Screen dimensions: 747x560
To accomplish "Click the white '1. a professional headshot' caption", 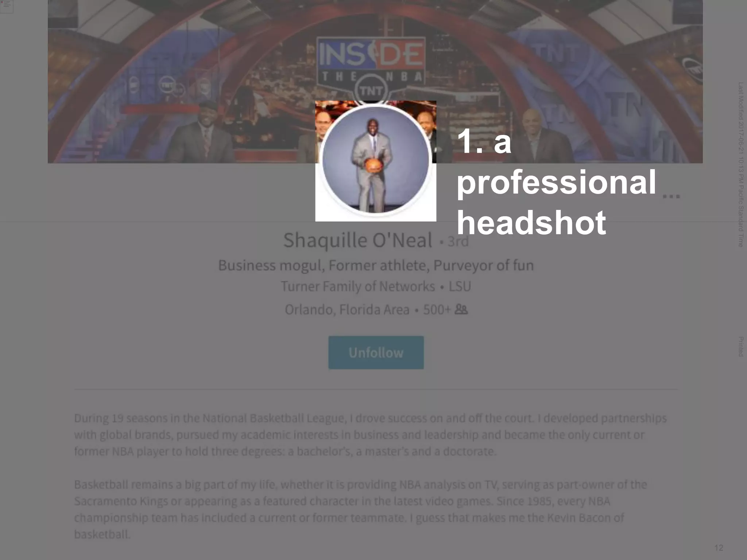I will pos(556,182).
